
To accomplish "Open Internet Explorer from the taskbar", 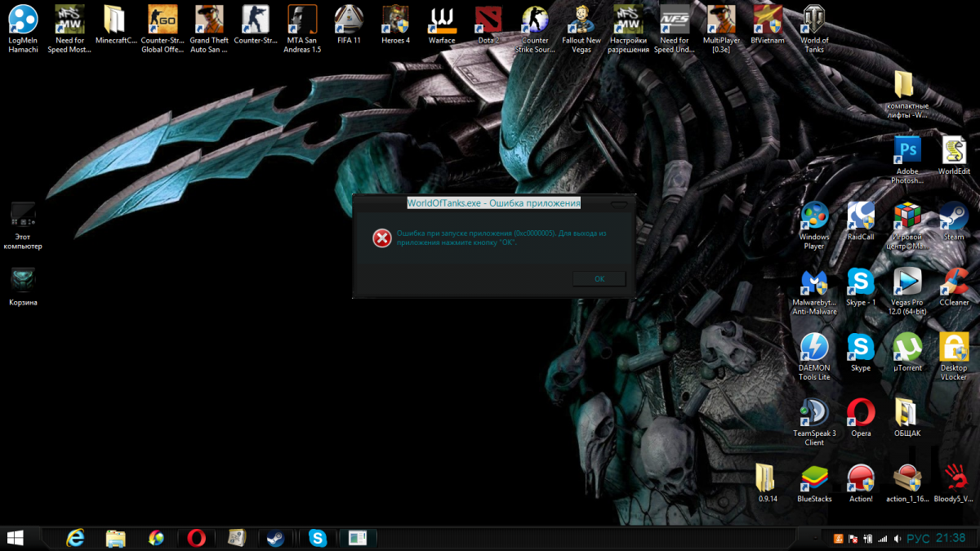I will (x=76, y=537).
